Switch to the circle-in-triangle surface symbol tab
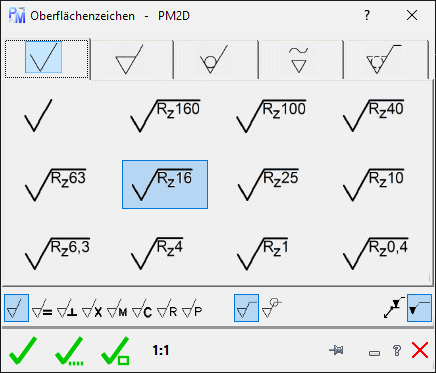This screenshot has height=373, width=436. tap(216, 59)
